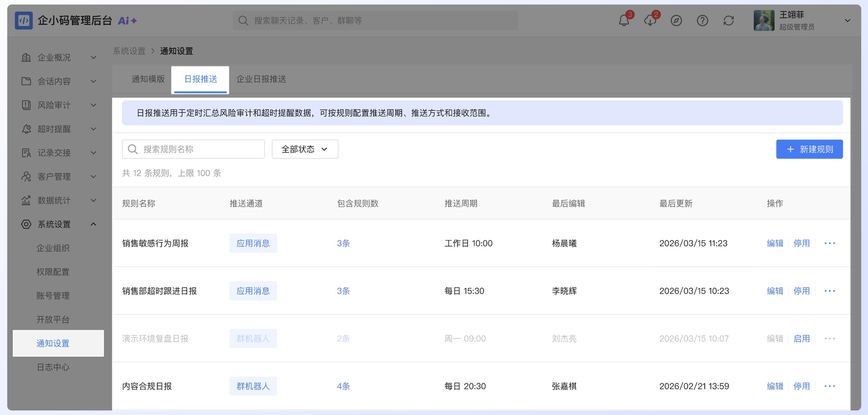Viewport: 868px width, 415px height.
Task: Click the 企业概况 sidebar building icon
Action: 26,57
